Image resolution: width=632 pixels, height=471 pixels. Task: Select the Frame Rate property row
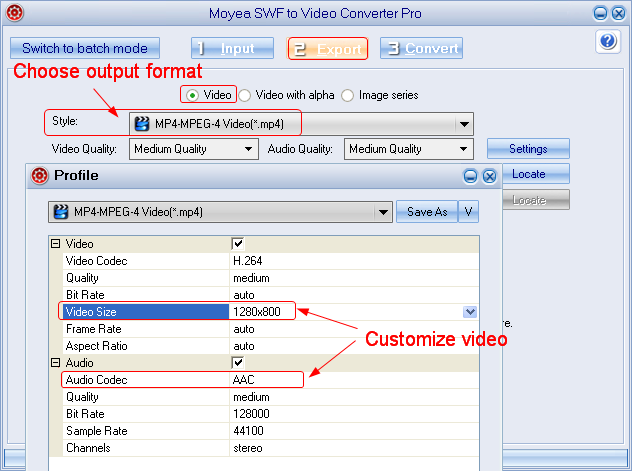tap(270, 329)
